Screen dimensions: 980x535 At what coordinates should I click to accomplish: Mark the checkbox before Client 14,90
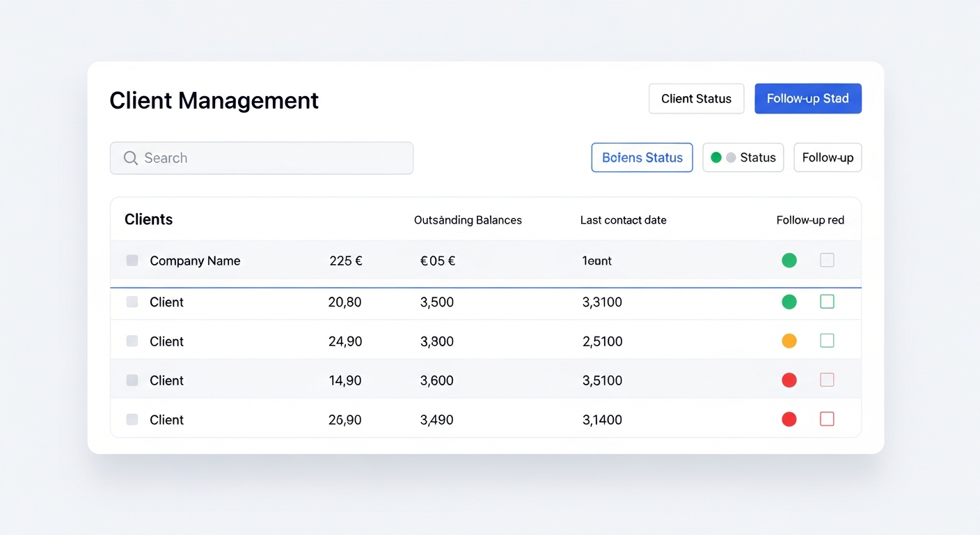132,380
